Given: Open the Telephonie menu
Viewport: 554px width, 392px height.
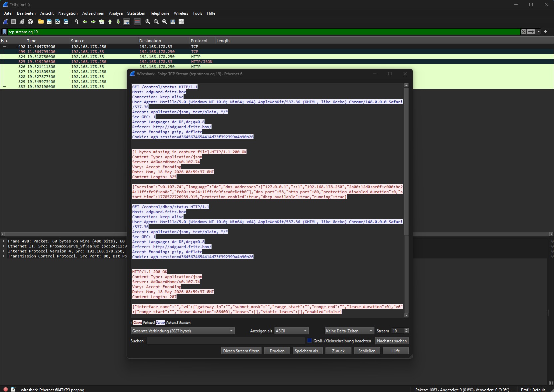Looking at the screenshot, I should pos(160,13).
